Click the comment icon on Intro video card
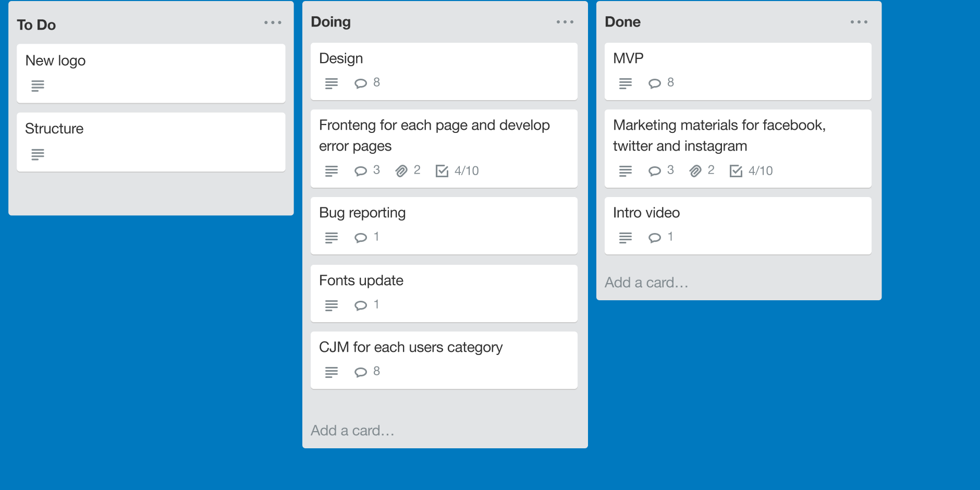Image resolution: width=980 pixels, height=490 pixels. click(655, 238)
